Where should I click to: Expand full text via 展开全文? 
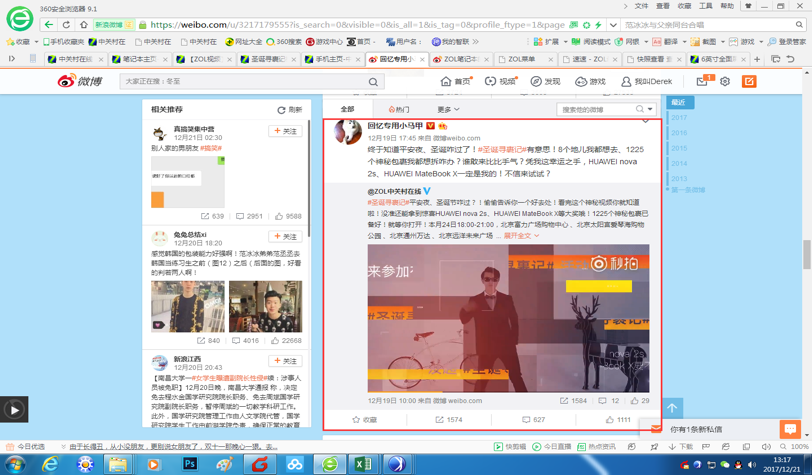coord(521,236)
